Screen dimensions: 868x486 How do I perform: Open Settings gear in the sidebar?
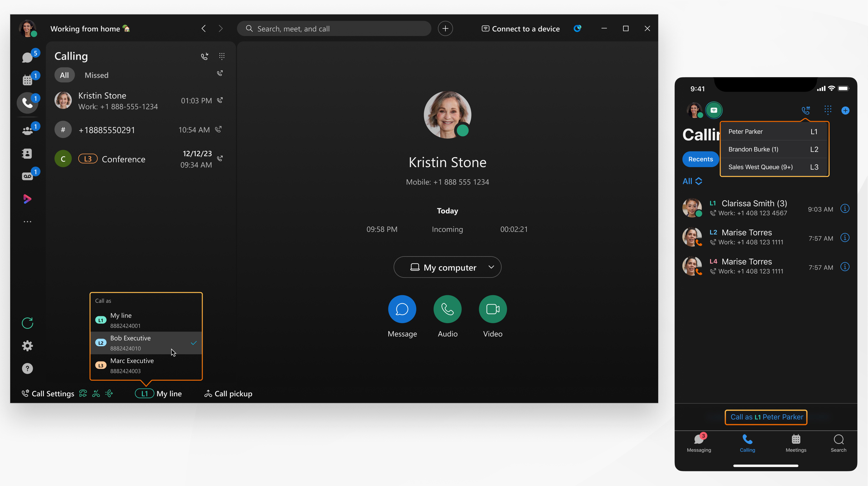point(28,346)
